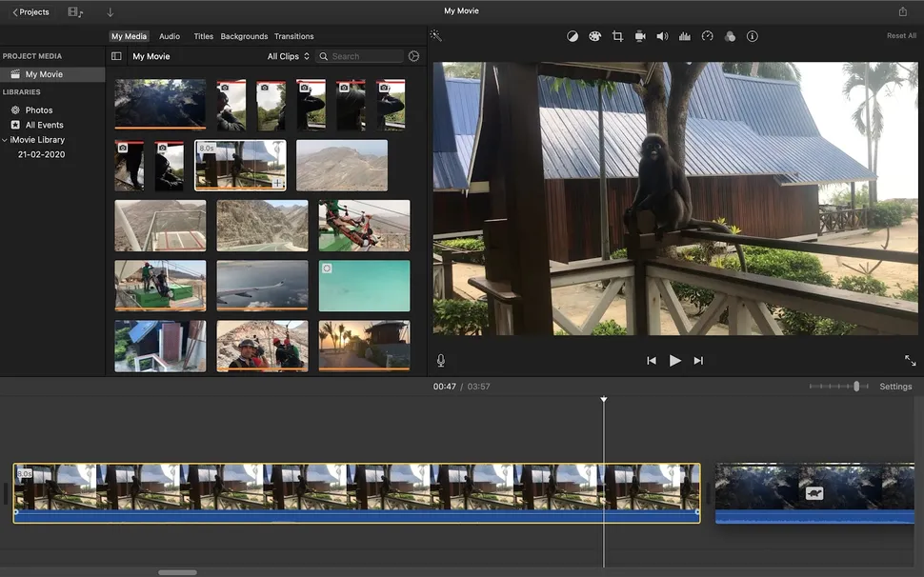
Task: Open the Color Correction palette tool
Action: click(x=594, y=36)
